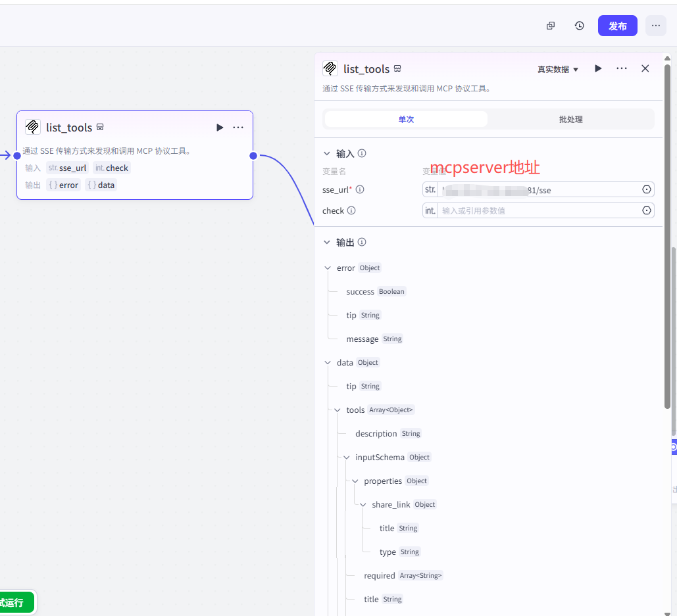This screenshot has width=677, height=616.
Task: Click the run icon in the side panel header
Action: tap(598, 68)
